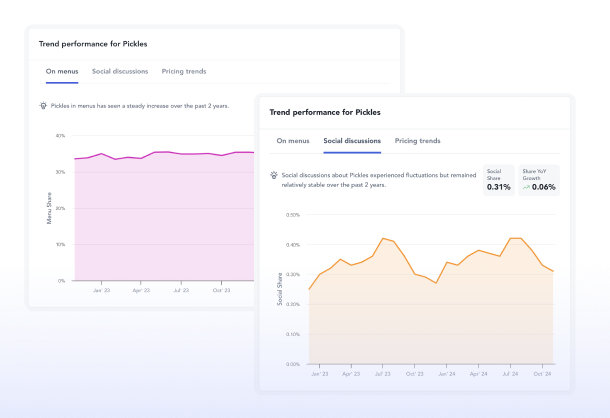610x418 pixels.
Task: Click Oct' 23 label on social chart
Action: pos(414,374)
